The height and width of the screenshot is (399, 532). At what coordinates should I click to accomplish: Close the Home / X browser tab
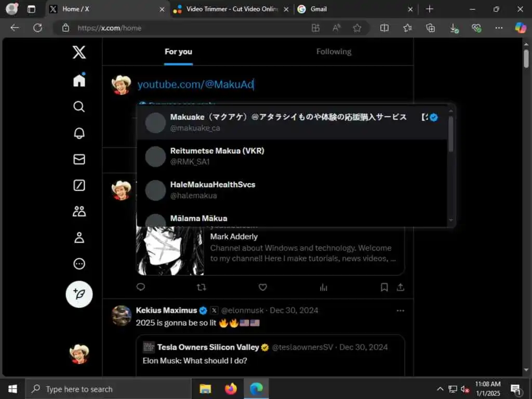coord(162,9)
